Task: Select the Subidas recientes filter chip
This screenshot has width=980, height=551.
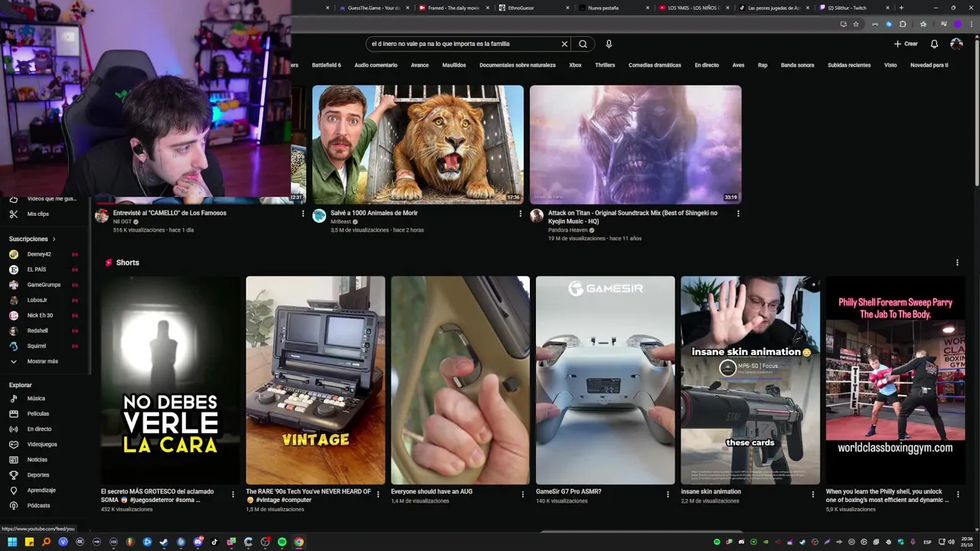Action: coord(849,65)
